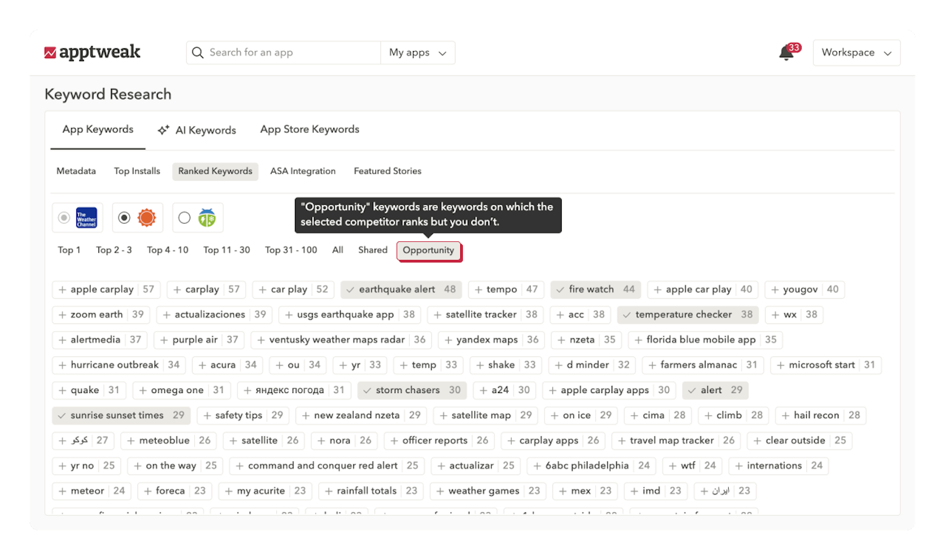Click inside the 'Search for an app' field
Viewport: 945px width, 560px height.
271,52
